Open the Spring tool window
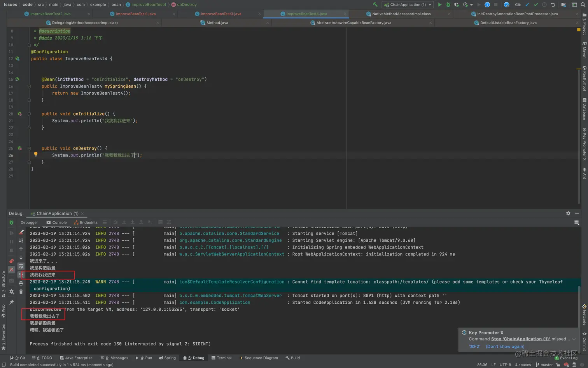The height and width of the screenshot is (368, 588). coord(167,358)
